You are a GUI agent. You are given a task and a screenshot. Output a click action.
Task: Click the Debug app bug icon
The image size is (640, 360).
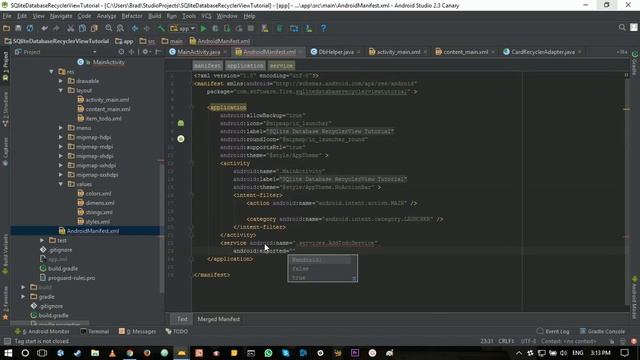[x=215, y=28]
